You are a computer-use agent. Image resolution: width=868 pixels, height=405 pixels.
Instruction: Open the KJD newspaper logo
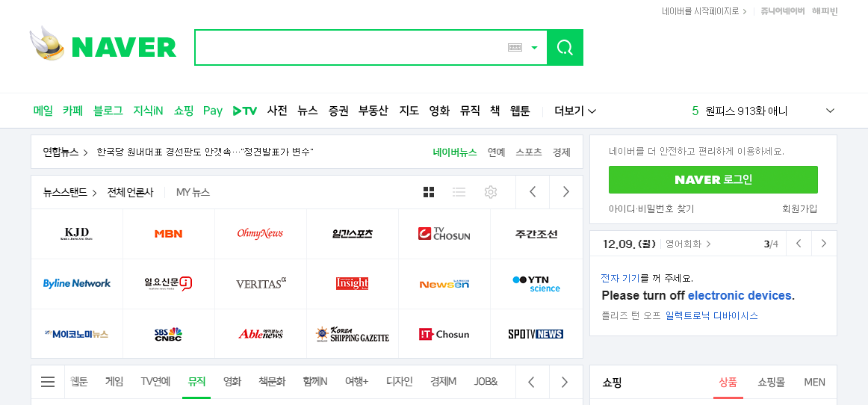(x=77, y=234)
